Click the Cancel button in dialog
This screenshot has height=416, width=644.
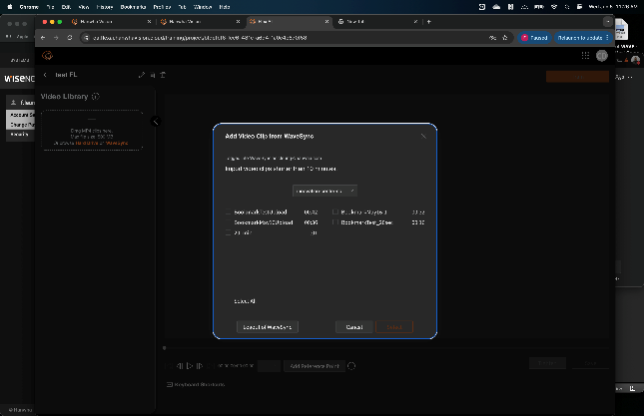point(354,327)
